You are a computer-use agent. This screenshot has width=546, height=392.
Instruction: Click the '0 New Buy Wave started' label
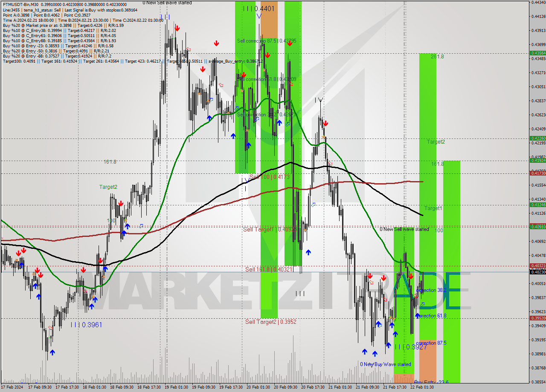386,364
